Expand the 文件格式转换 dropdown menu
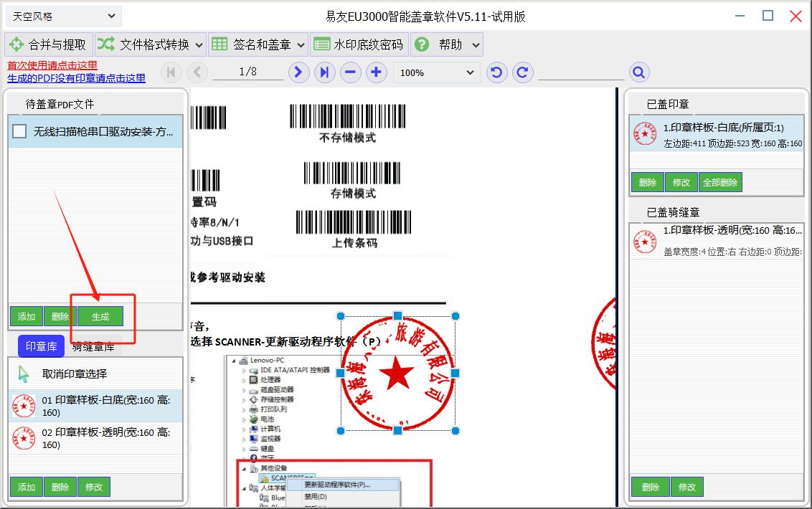 tap(151, 44)
